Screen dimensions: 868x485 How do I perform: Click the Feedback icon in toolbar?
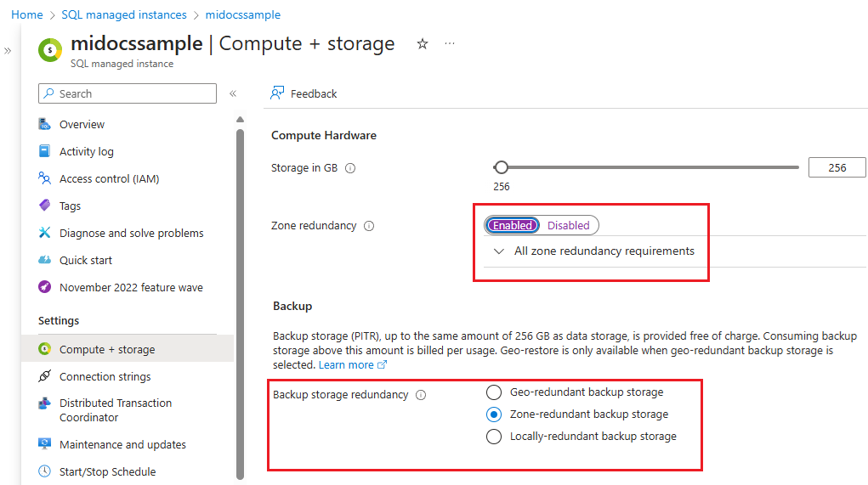tap(277, 93)
